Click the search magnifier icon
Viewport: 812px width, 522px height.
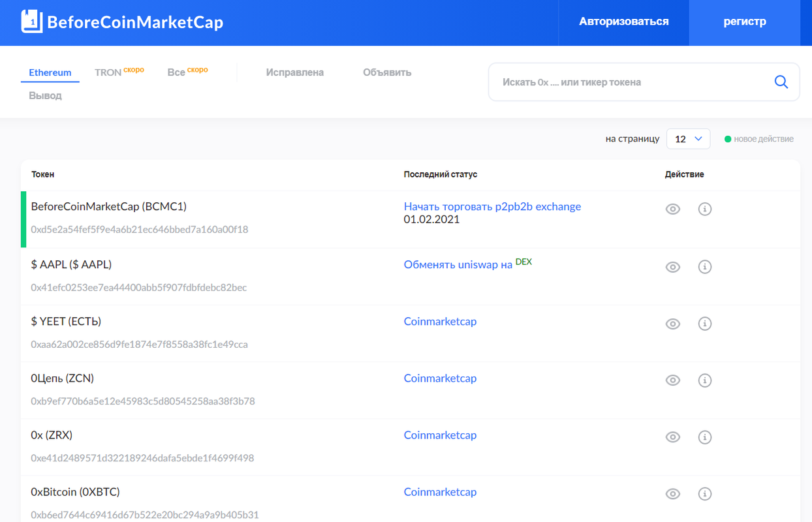[781, 82]
